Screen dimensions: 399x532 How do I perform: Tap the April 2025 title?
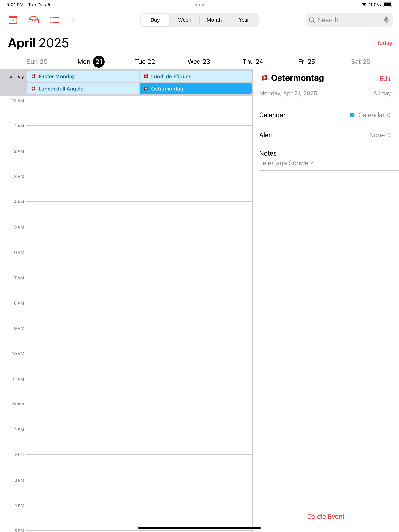(38, 43)
